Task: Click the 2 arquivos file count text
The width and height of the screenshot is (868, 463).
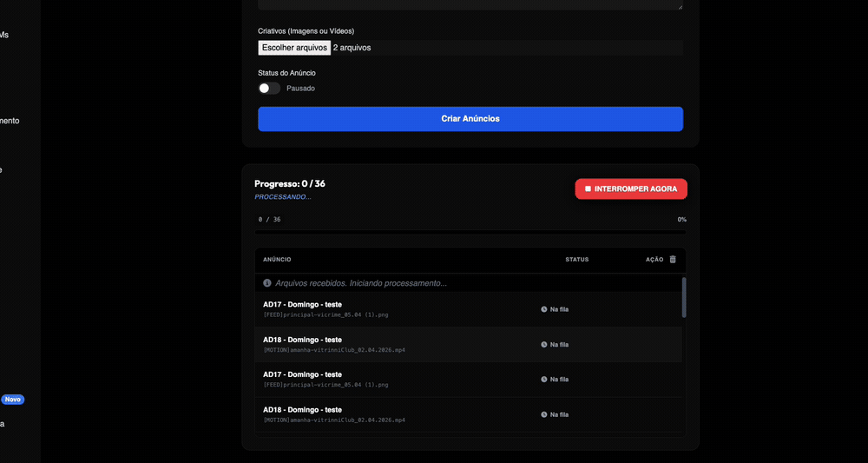Action: (352, 48)
